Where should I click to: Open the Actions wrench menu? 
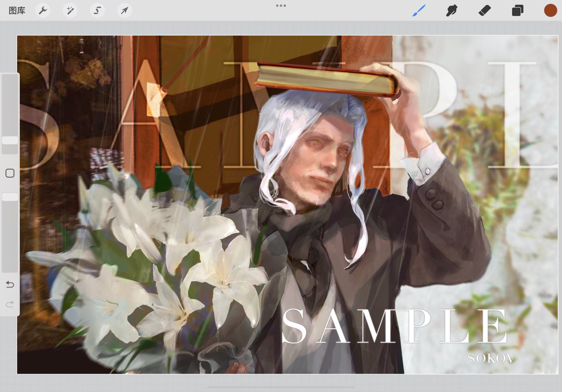coord(43,10)
